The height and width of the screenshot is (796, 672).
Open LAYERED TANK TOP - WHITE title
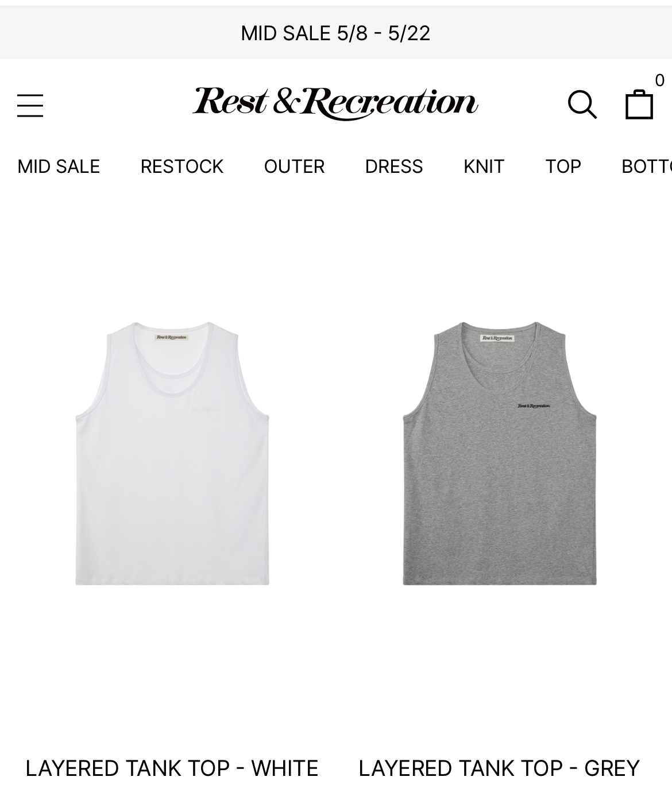point(172,768)
